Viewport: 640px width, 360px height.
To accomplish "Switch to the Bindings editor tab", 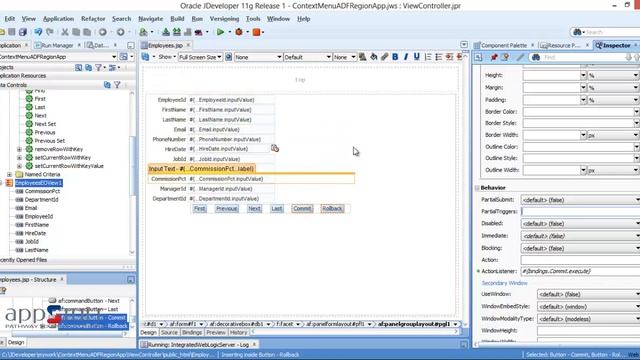I will pyautogui.click(x=192, y=333).
